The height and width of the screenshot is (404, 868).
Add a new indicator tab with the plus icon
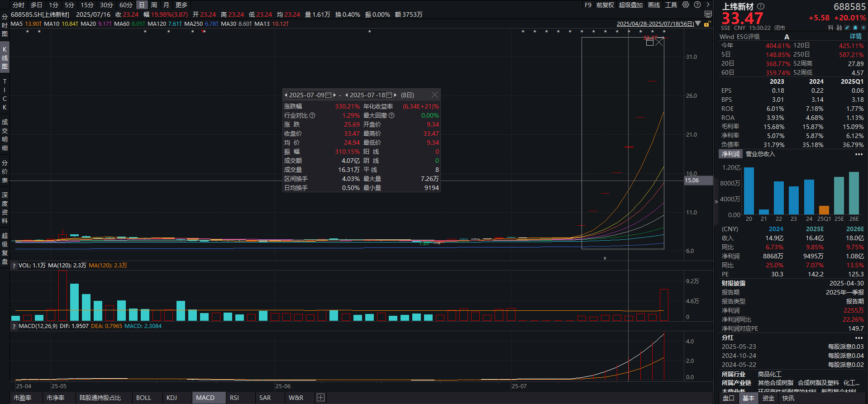point(320,398)
